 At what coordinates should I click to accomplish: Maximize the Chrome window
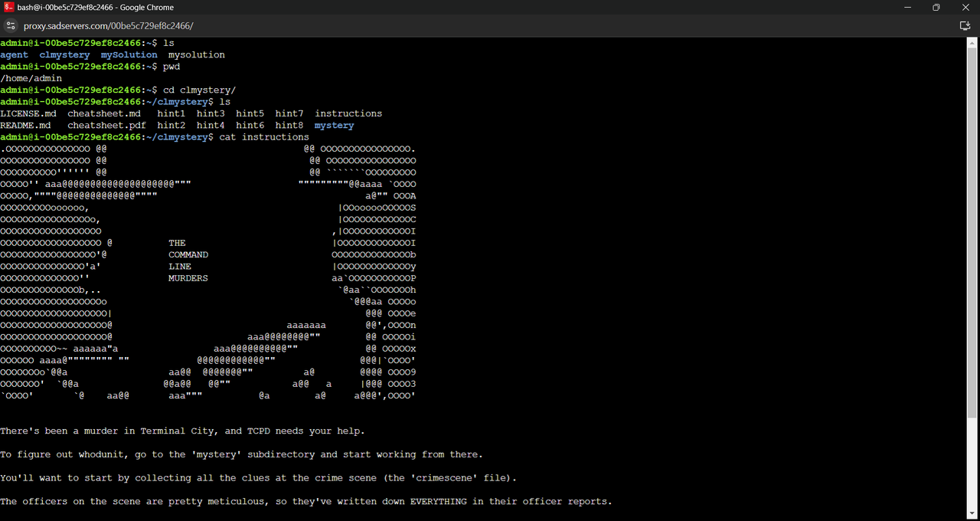click(x=936, y=7)
